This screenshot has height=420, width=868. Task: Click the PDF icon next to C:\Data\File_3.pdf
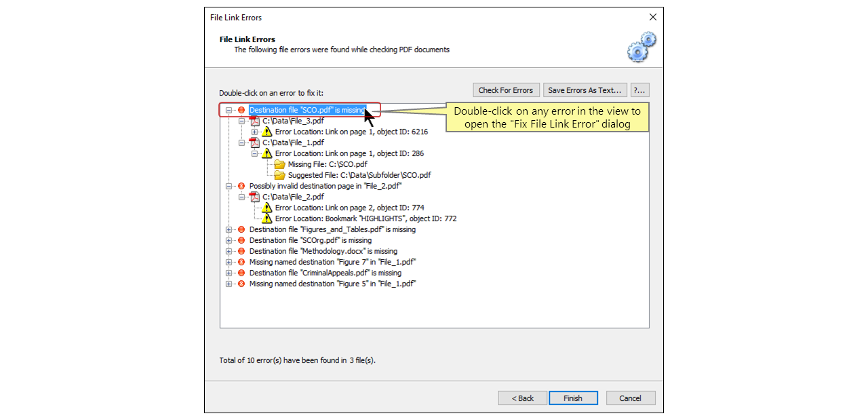[x=255, y=121]
